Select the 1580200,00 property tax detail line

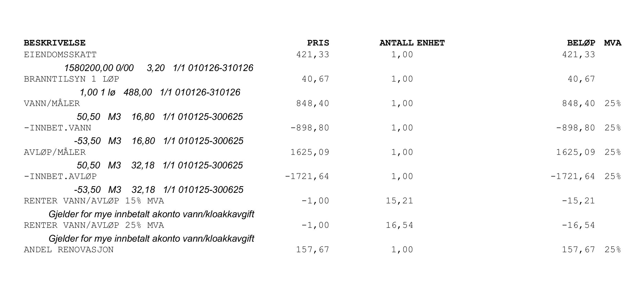(x=158, y=68)
